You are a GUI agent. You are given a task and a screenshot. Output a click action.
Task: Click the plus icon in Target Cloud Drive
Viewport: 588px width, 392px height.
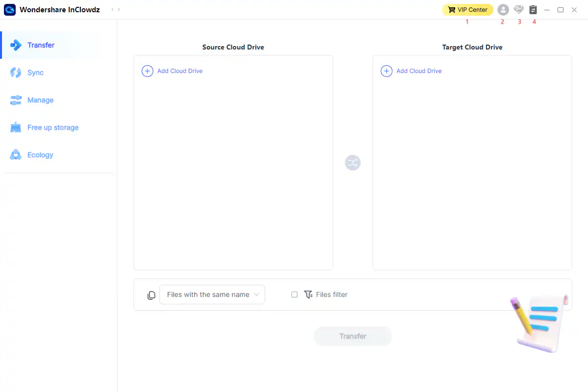[387, 71]
